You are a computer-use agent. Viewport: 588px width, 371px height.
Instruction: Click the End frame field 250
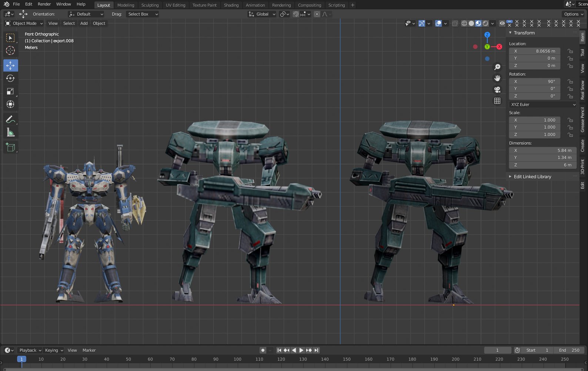(569, 350)
